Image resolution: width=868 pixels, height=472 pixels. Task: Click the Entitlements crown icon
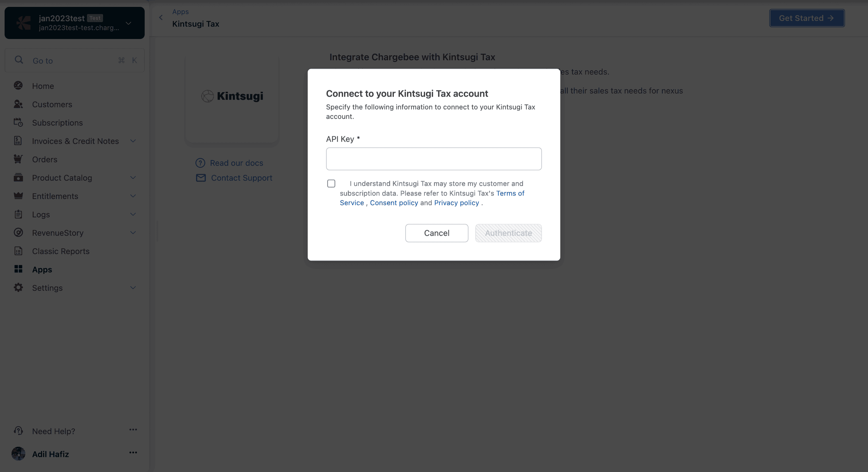click(x=19, y=196)
